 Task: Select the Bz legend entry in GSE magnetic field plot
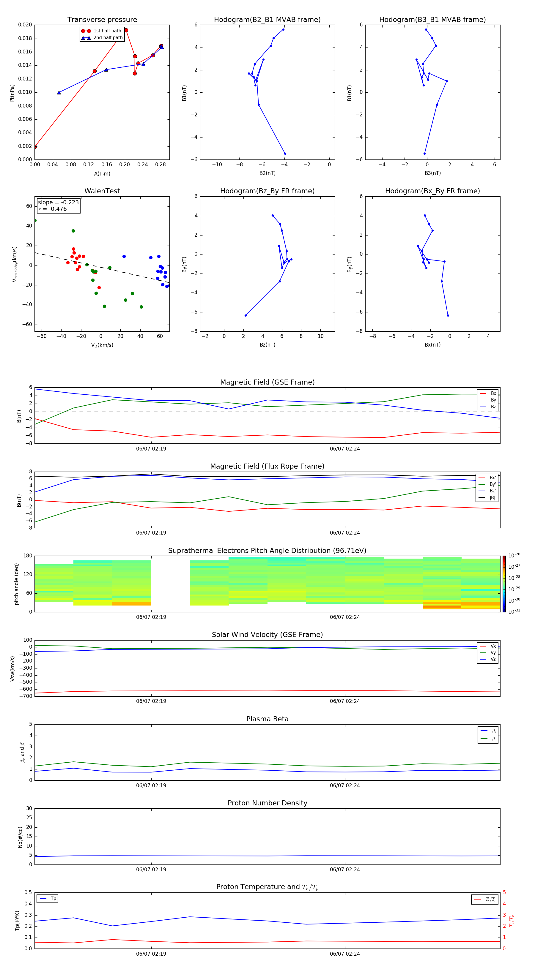(488, 407)
